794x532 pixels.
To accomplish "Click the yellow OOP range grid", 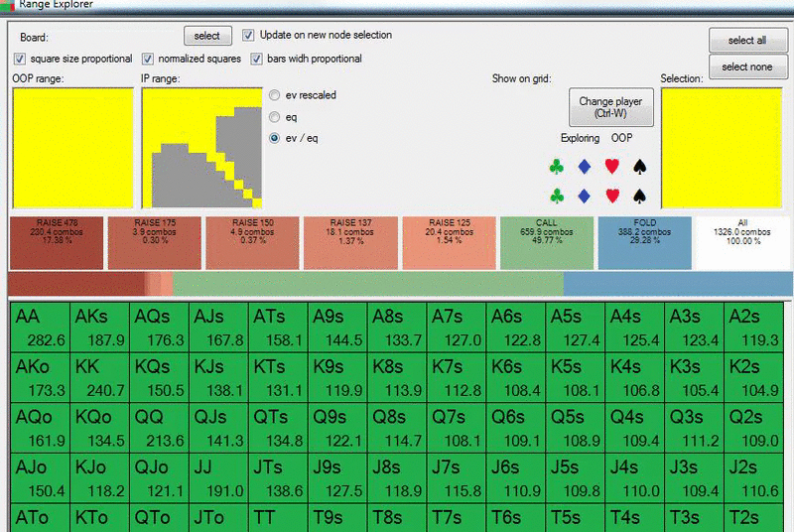I will pos(72,148).
